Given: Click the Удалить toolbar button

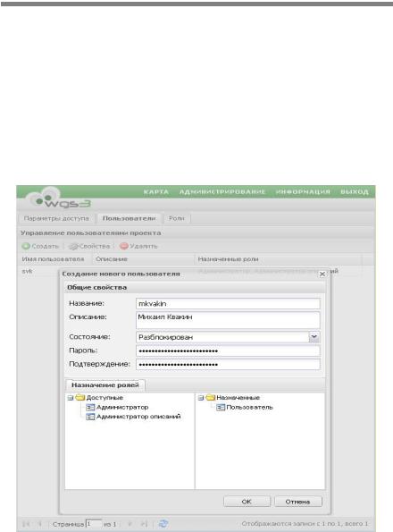Looking at the screenshot, I should pyautogui.click(x=138, y=246).
